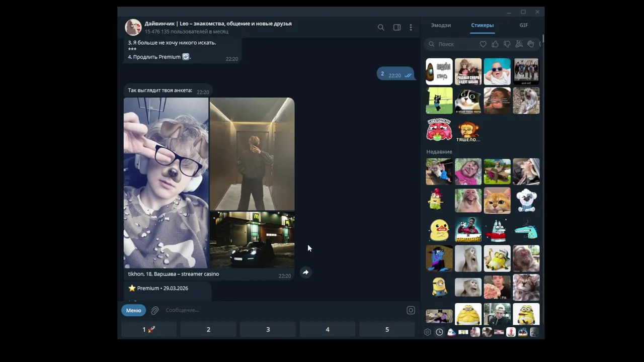This screenshot has width=644, height=362.
Task: Click the Меню button
Action: pos(133,310)
